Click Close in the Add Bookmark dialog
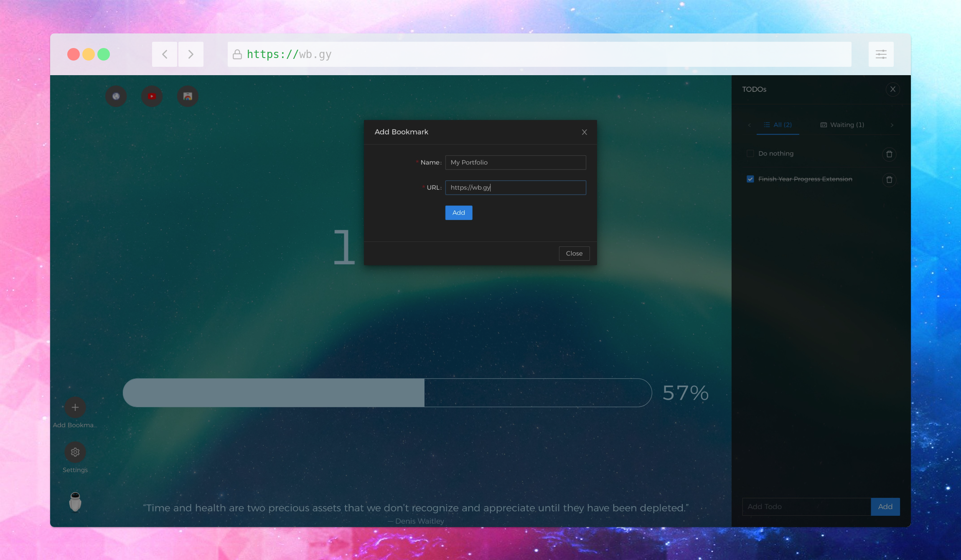Image resolution: width=961 pixels, height=560 pixels. point(574,253)
